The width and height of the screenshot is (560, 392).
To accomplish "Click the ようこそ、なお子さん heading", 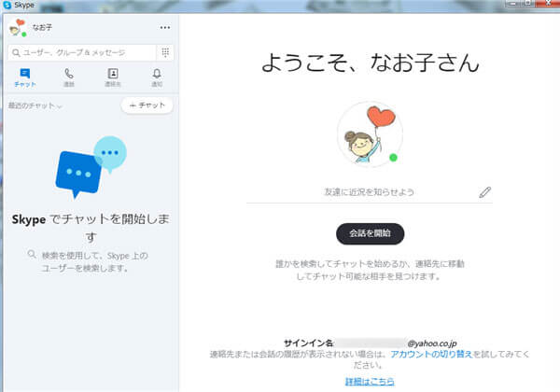I will 370,63.
